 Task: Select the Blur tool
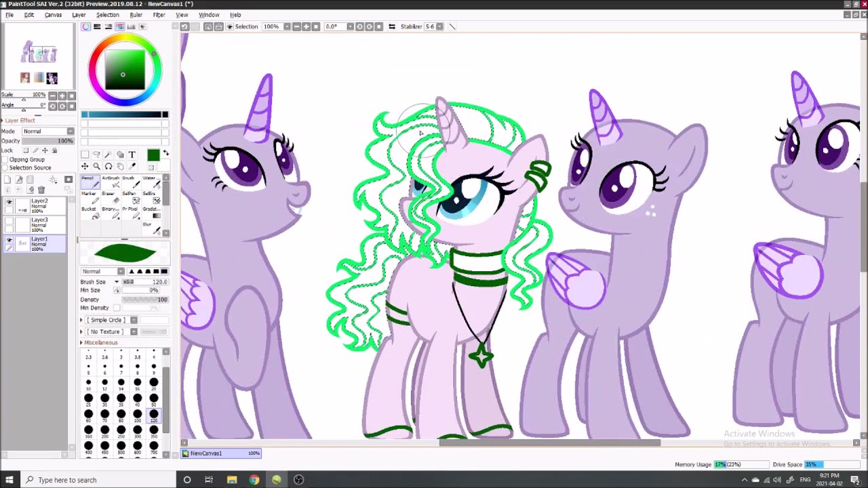151,228
